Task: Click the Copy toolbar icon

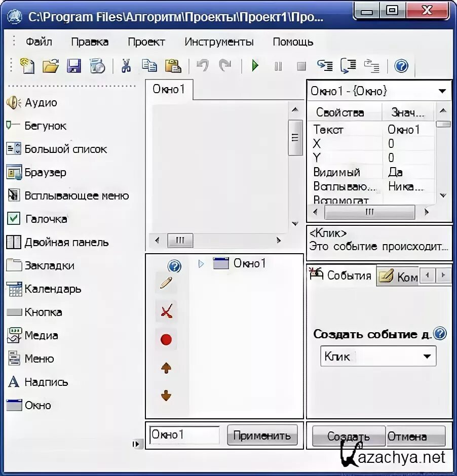Action: click(149, 65)
